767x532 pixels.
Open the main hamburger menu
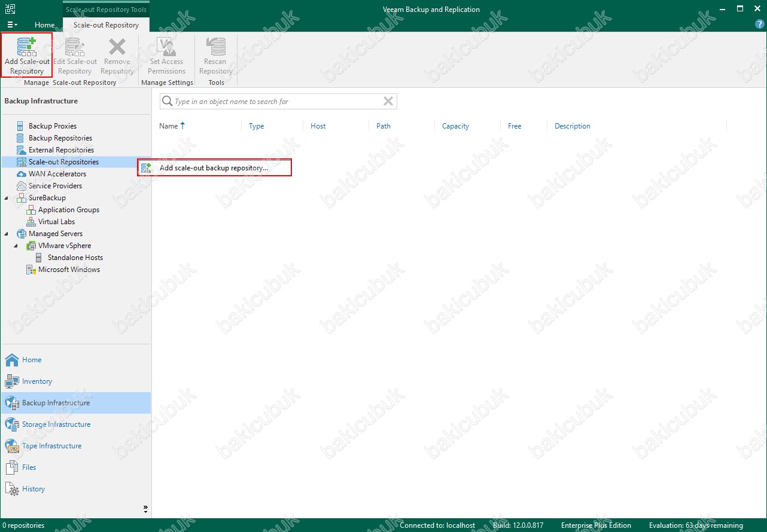(x=12, y=25)
